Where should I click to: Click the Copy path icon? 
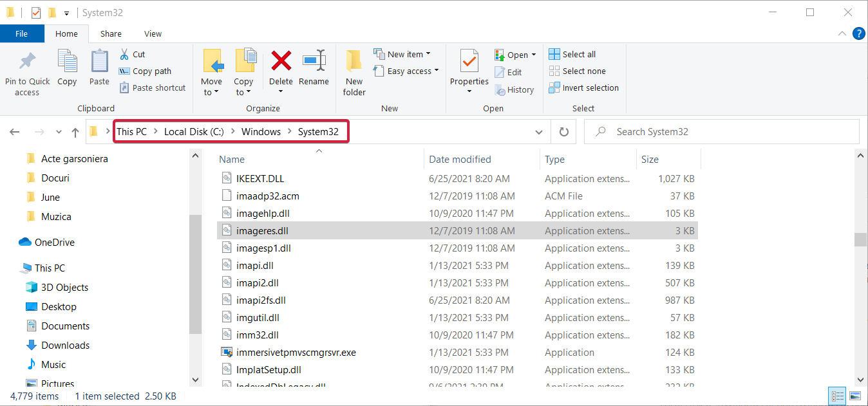tap(124, 71)
